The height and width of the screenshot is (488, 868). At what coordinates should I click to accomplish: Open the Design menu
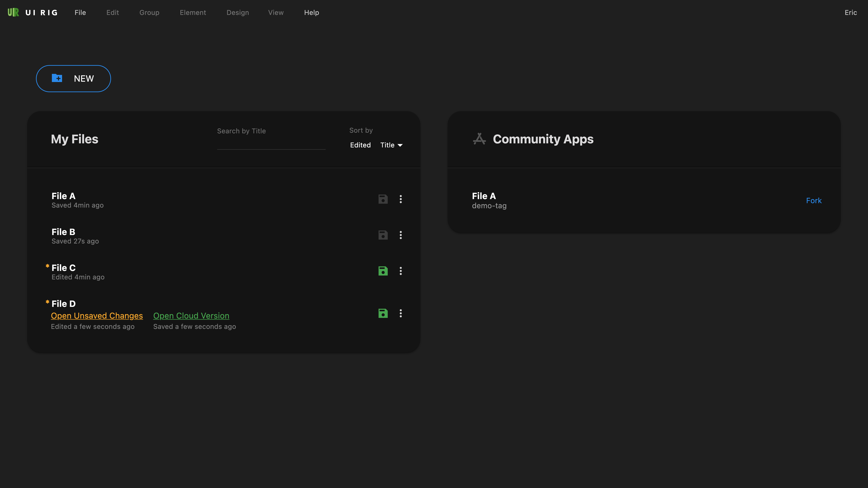(238, 13)
